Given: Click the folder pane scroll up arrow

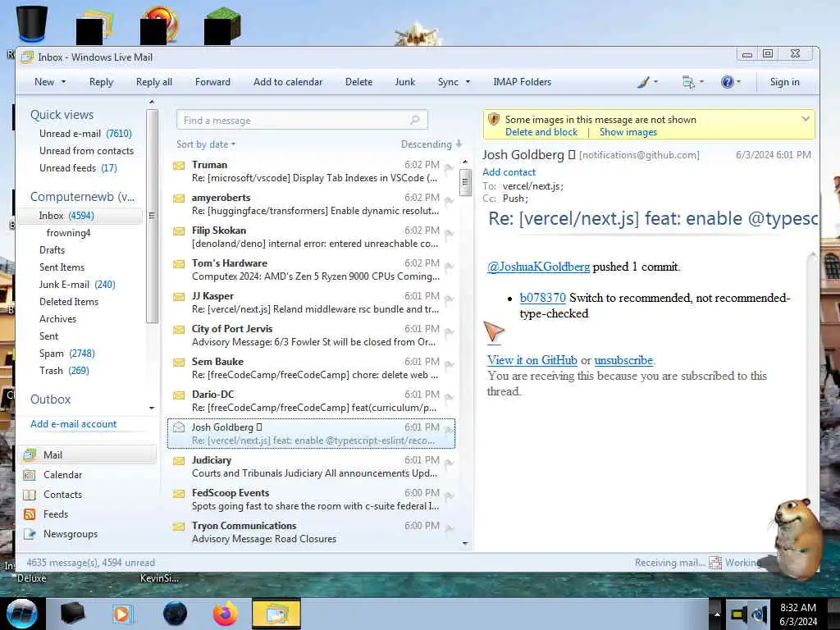Looking at the screenshot, I should coord(152,102).
